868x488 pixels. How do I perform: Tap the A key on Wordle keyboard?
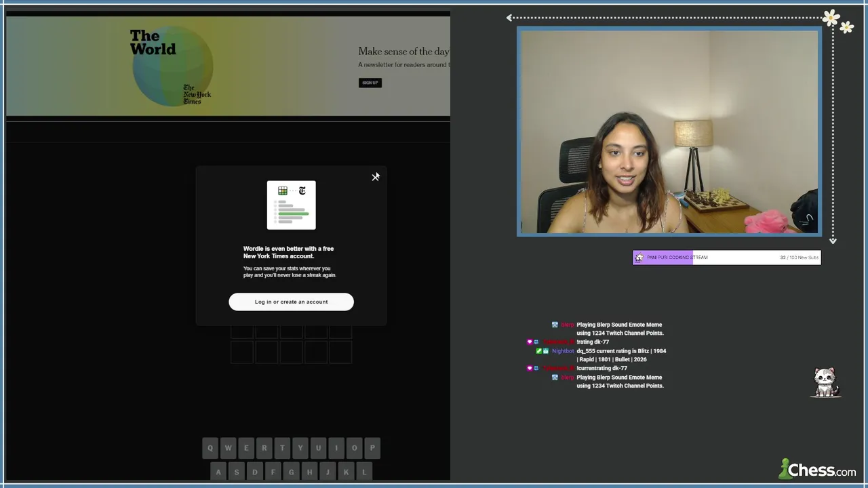coord(218,472)
